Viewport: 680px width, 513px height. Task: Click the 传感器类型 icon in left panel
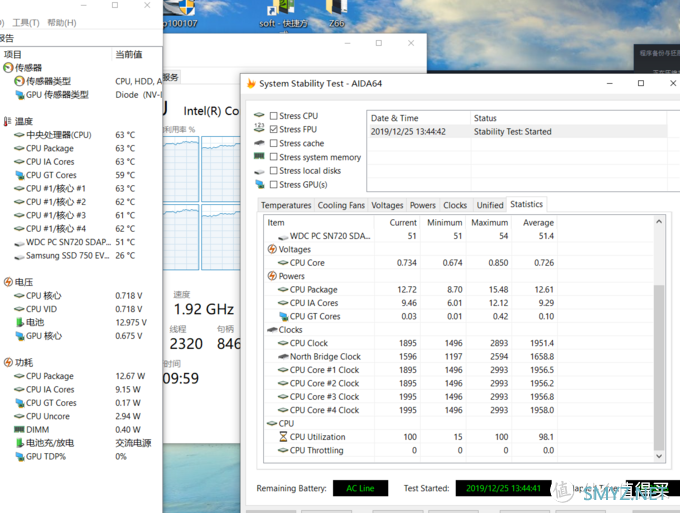[19, 81]
